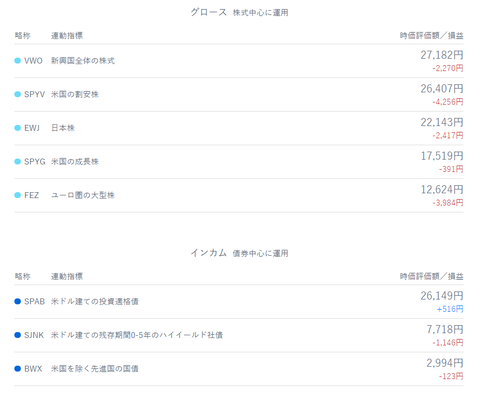Click the インカム section heading

coord(209,253)
